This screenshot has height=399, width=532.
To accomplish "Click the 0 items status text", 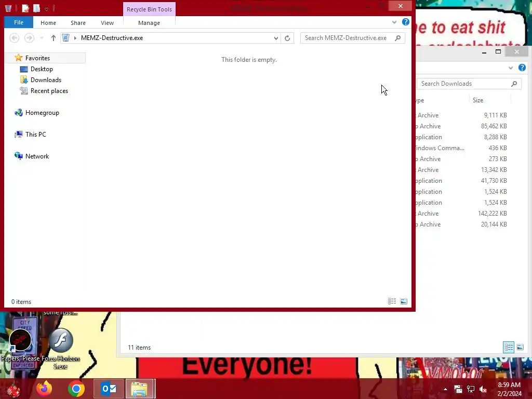I will click(21, 302).
